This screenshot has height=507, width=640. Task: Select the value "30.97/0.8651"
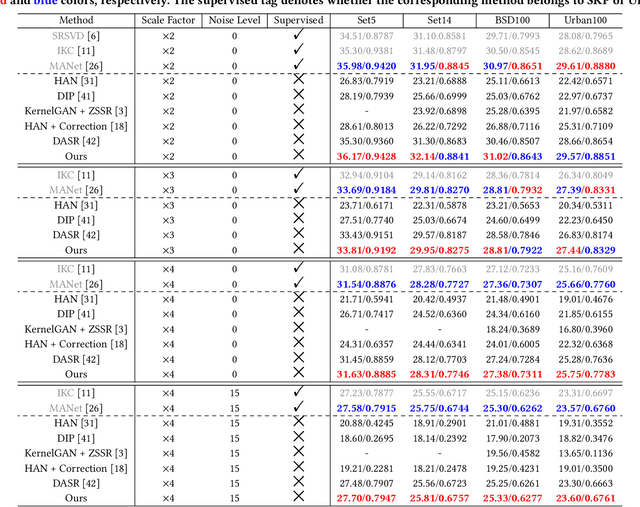tap(512, 66)
